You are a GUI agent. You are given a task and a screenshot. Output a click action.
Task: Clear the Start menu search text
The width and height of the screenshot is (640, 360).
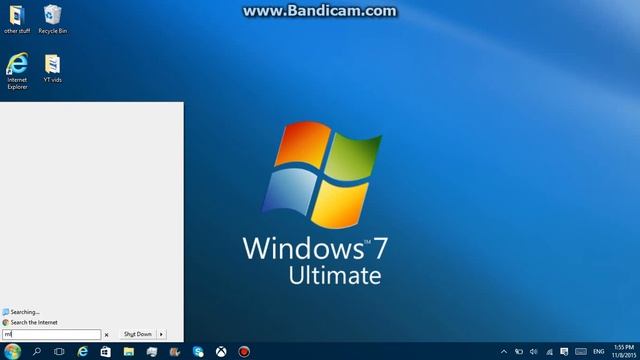pyautogui.click(x=107, y=335)
